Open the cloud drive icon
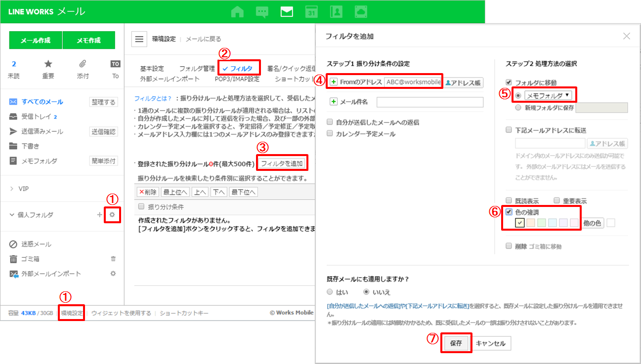641x364 pixels. click(x=361, y=12)
